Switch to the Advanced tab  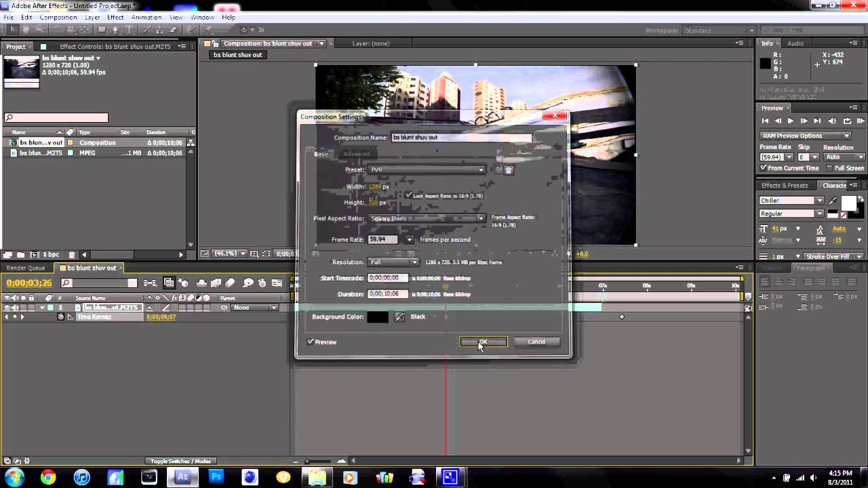[x=356, y=154]
